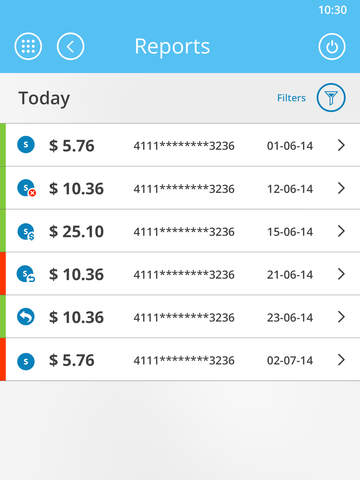360x480 pixels.
Task: Go back with the left arrow icon
Action: pyautogui.click(x=70, y=46)
